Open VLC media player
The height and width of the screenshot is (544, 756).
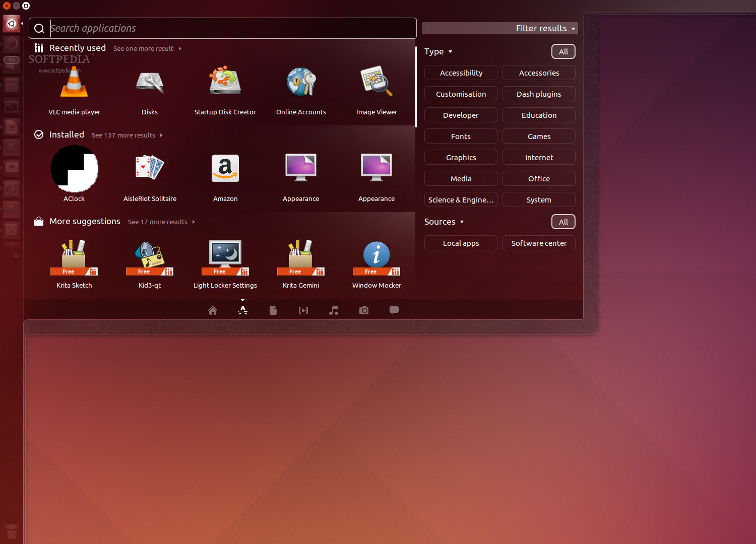coord(74,91)
